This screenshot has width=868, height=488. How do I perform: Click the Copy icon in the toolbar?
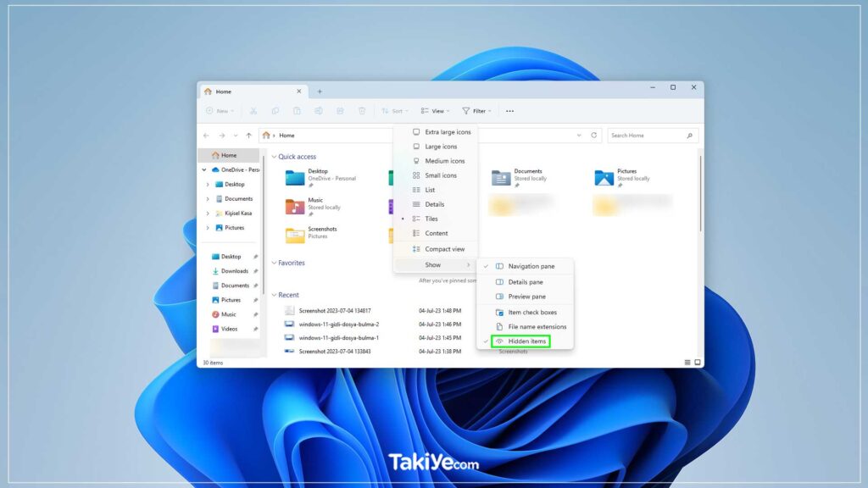tap(275, 111)
